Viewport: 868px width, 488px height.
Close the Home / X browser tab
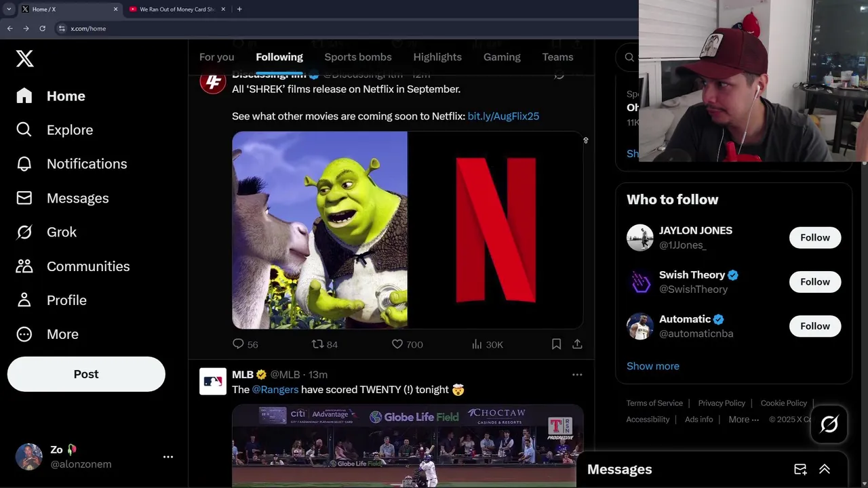[x=115, y=9]
